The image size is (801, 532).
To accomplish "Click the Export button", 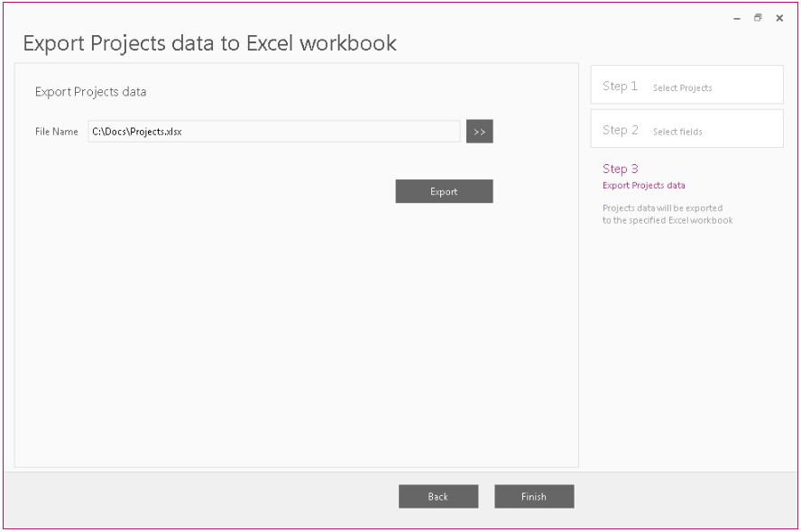I will coord(444,191).
